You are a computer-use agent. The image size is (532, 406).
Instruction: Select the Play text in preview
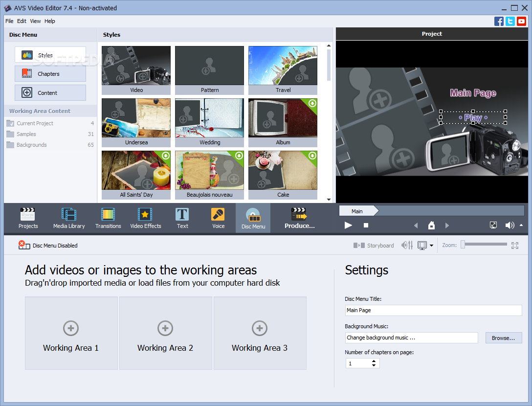tap(473, 117)
